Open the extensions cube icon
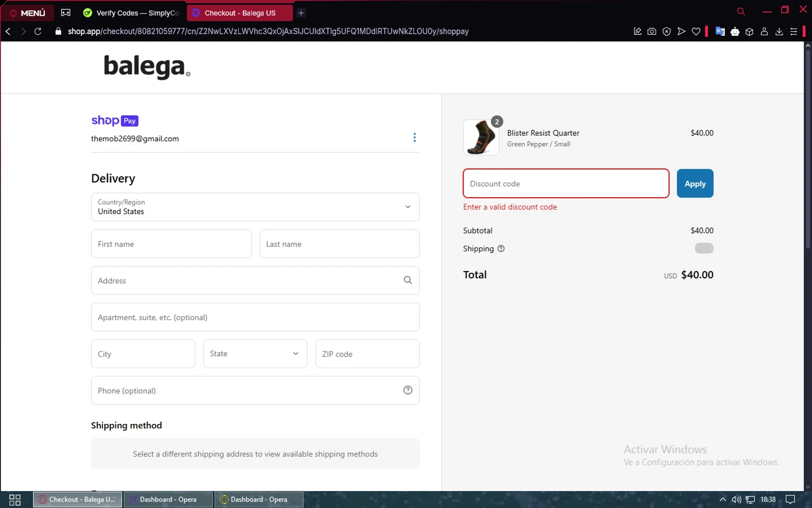The image size is (812, 508). pos(749,31)
